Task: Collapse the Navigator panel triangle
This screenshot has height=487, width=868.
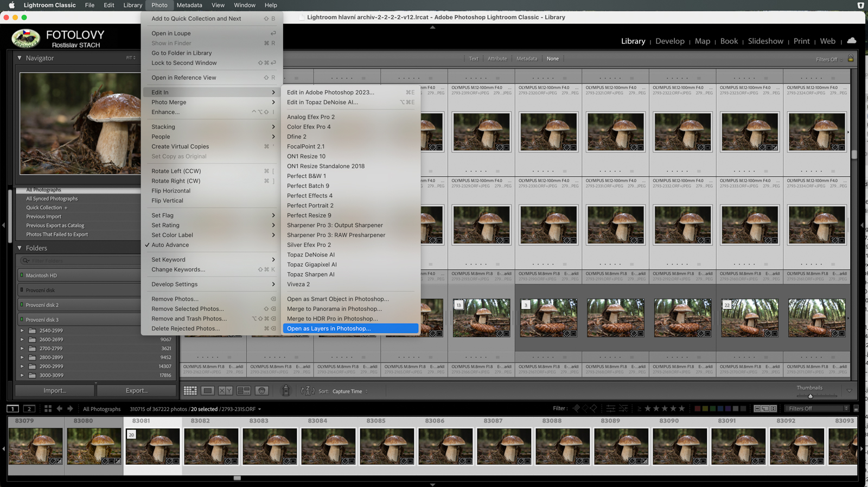Action: (x=20, y=58)
